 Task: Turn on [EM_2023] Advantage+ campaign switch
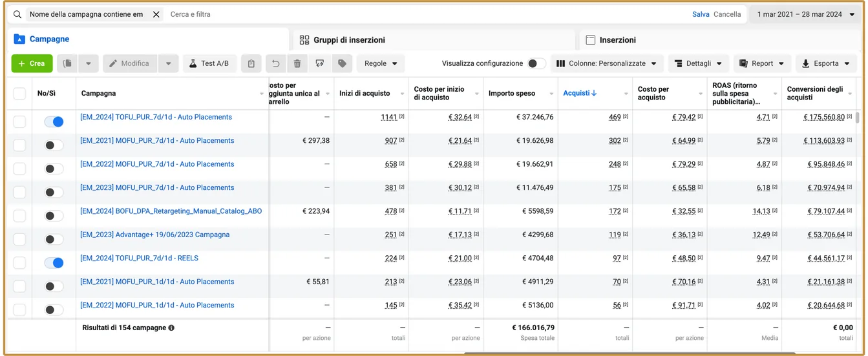pos(54,239)
